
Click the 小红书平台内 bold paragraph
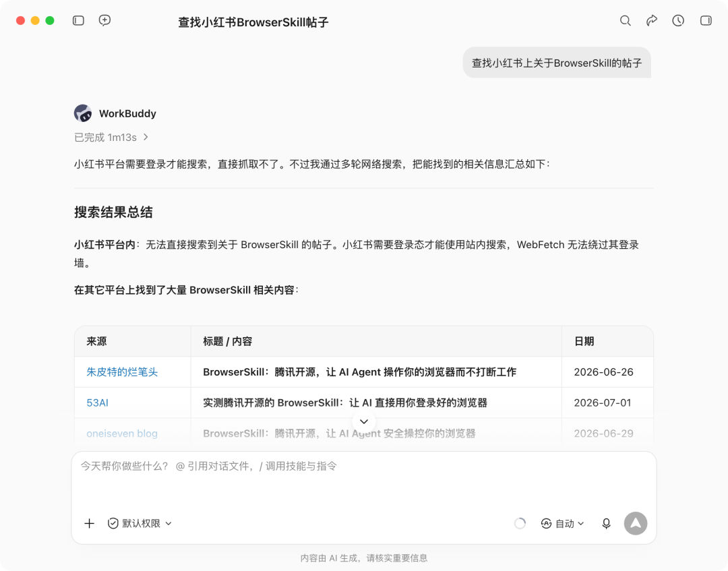(357, 253)
